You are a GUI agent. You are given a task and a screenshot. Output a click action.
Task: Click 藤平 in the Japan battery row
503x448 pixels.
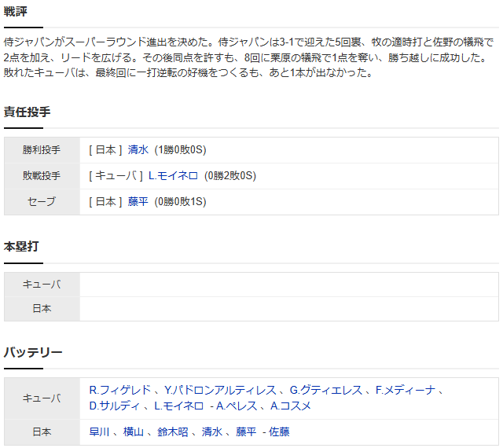point(246,432)
